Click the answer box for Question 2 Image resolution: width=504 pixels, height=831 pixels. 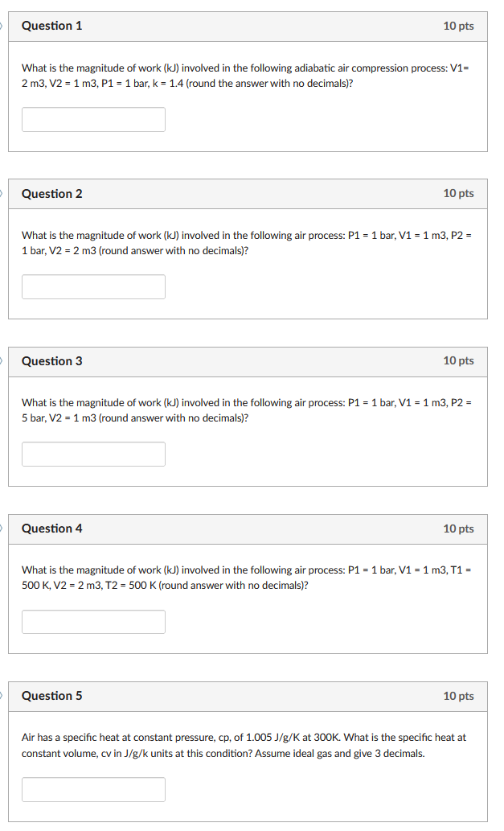[x=93, y=286]
